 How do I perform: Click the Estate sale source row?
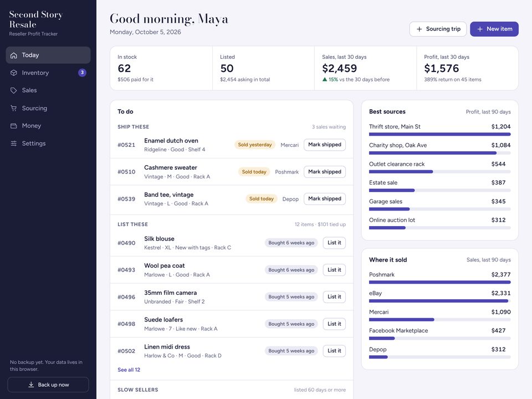pyautogui.click(x=439, y=186)
